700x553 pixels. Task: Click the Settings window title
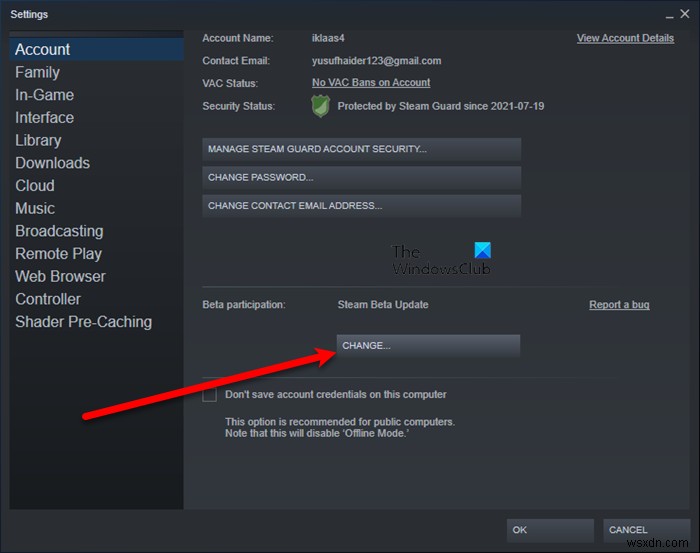click(x=29, y=14)
